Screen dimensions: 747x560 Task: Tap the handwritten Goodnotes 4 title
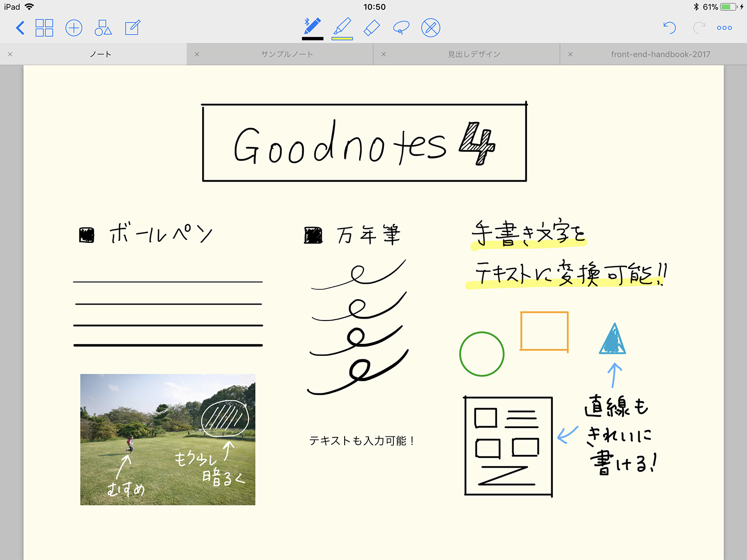(365, 143)
